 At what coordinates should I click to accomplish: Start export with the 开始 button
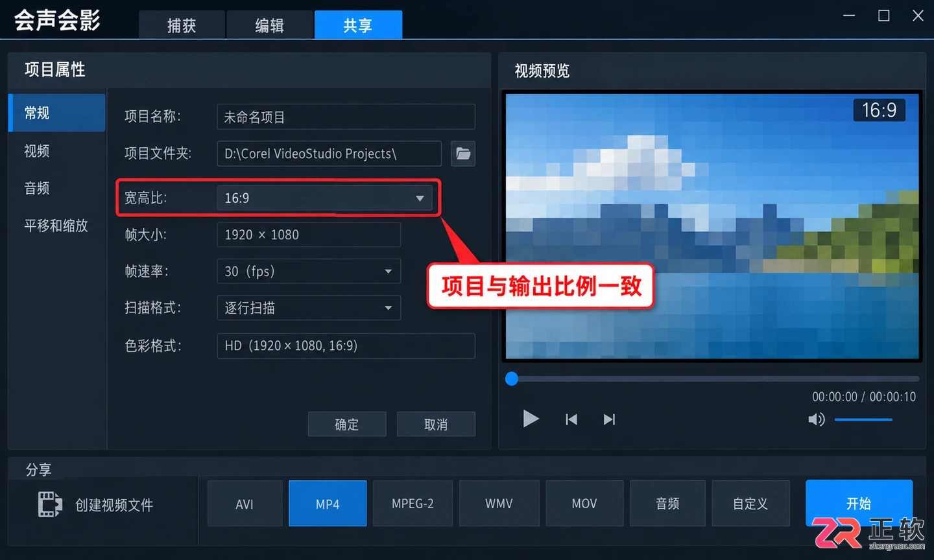coord(859,503)
